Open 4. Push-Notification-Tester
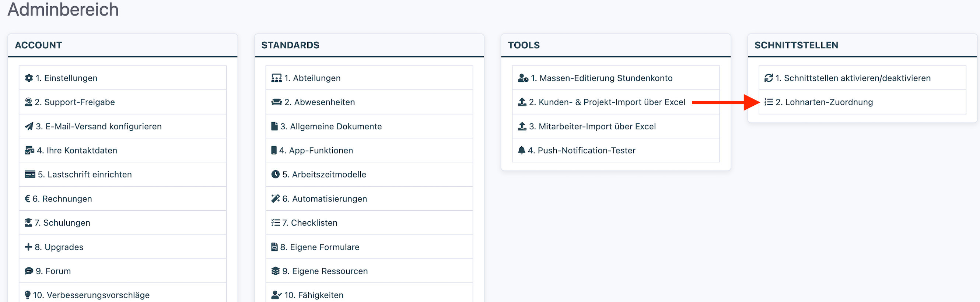The image size is (980, 302). (x=616, y=150)
